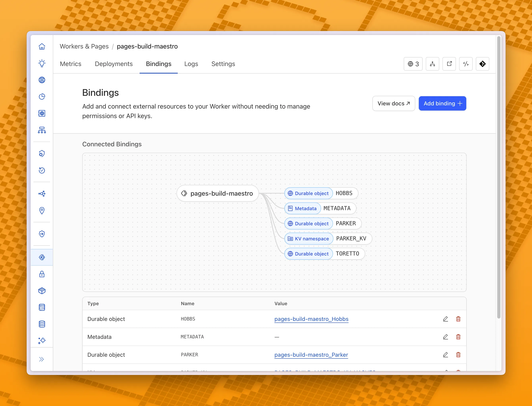Click the git source icon button
The image size is (532, 406).
click(x=482, y=64)
